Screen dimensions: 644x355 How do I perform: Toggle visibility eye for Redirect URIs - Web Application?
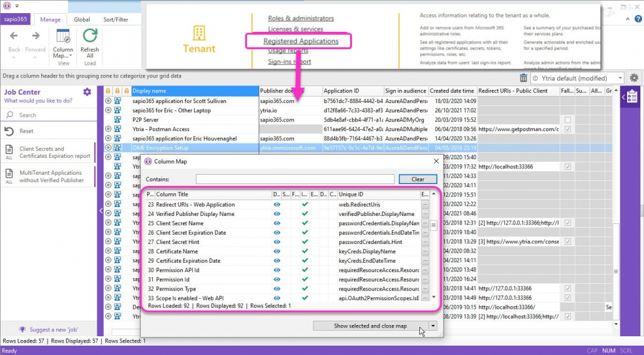[x=277, y=205]
